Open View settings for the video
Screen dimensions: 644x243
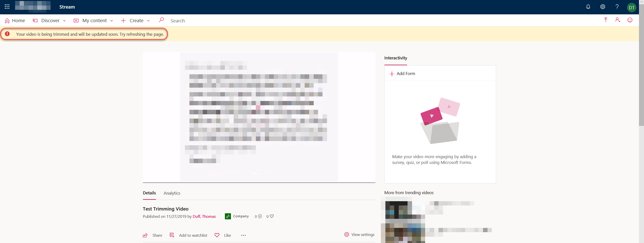click(x=359, y=234)
